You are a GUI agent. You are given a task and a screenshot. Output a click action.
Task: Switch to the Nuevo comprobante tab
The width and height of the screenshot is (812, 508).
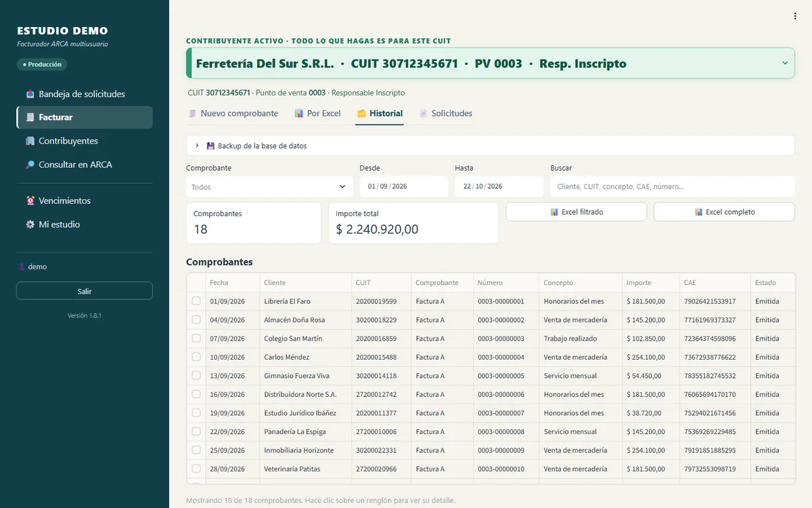(x=233, y=113)
